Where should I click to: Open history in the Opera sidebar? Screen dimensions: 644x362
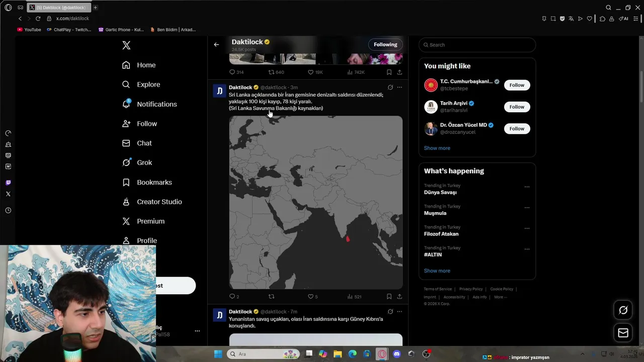(x=8, y=210)
